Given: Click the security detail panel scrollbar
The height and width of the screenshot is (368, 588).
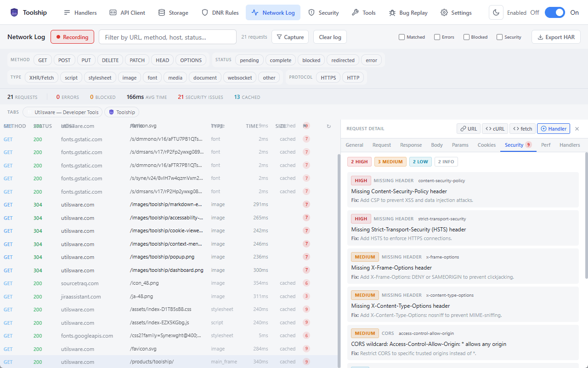Looking at the screenshot, I should tap(586, 215).
